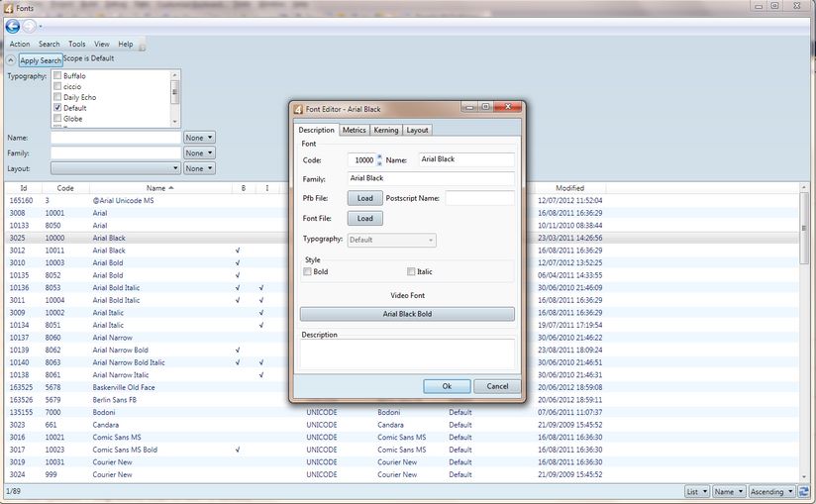This screenshot has width=816, height=504.
Task: Open the Action menu
Action: pos(20,45)
